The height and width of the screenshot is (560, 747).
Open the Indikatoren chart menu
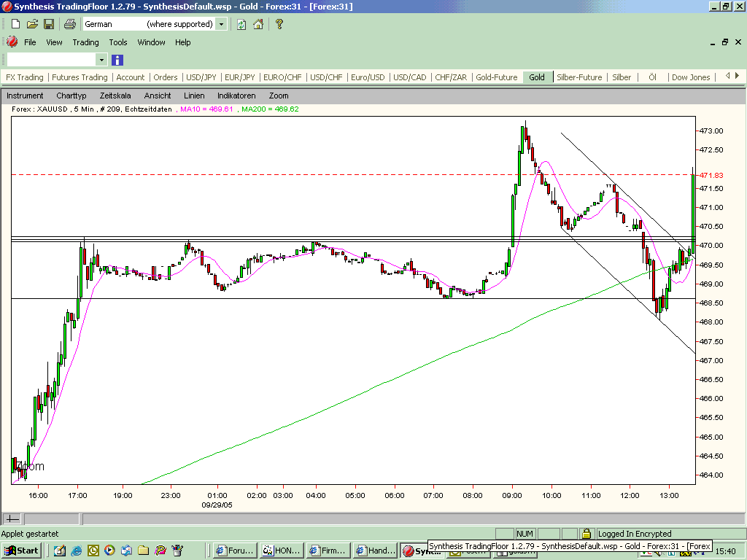point(236,96)
